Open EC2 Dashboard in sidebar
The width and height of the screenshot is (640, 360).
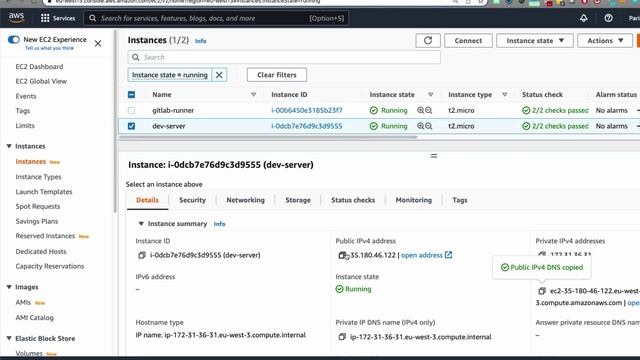tap(39, 67)
